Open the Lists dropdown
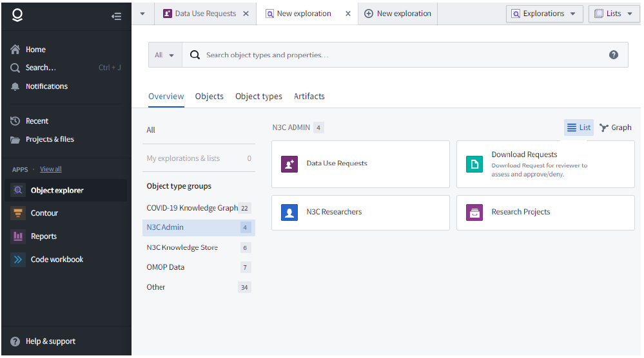This screenshot has height=358, width=644. [614, 14]
